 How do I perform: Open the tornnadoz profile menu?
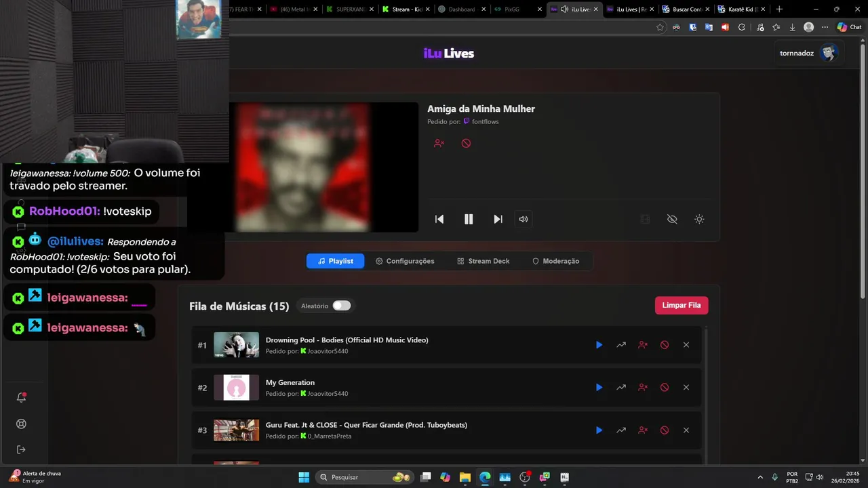click(x=808, y=53)
